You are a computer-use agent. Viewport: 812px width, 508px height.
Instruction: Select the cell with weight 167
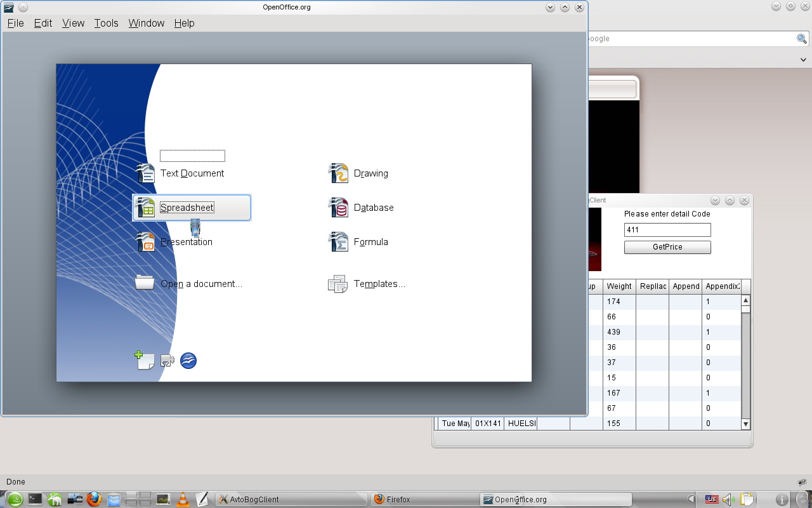tap(619, 393)
